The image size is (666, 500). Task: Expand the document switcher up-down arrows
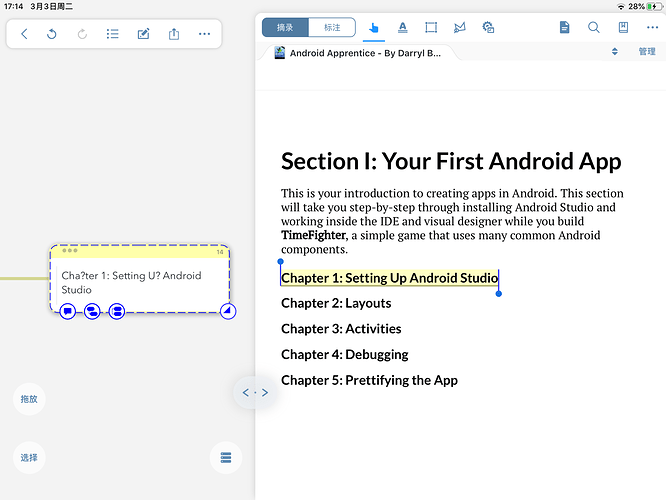[x=615, y=52]
